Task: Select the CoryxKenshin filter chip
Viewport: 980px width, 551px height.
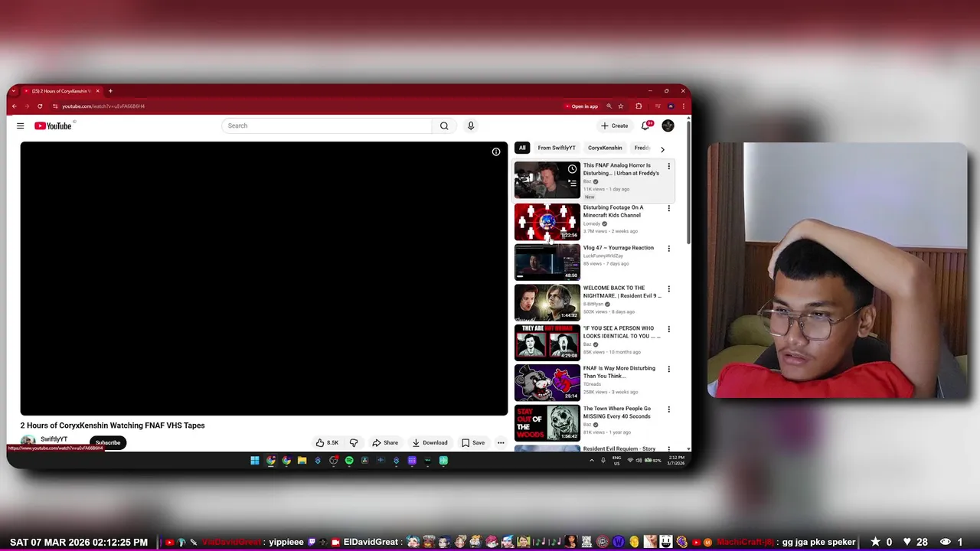Action: tap(605, 148)
